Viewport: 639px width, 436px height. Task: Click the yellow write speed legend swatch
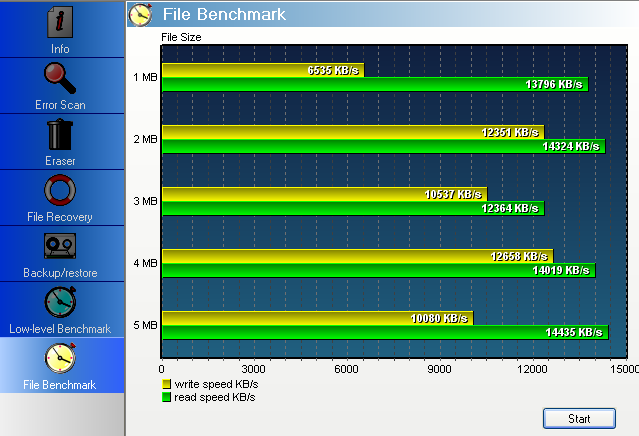click(x=166, y=384)
